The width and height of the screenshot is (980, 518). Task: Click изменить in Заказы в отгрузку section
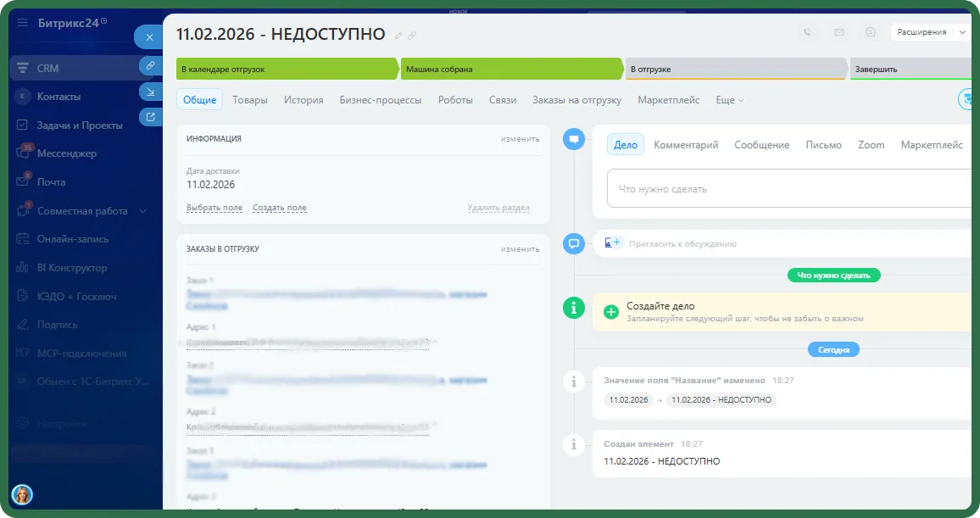tap(520, 248)
